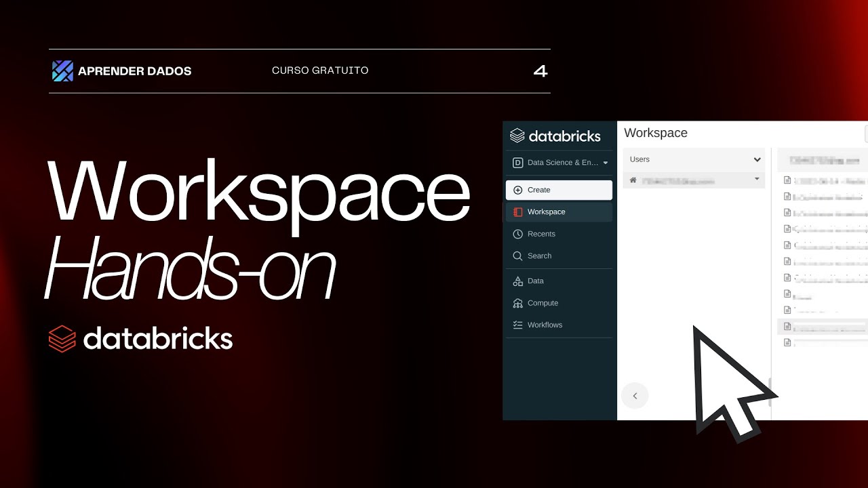868x488 pixels.
Task: Click the databricks logo in the dark sidebar
Action: [555, 136]
